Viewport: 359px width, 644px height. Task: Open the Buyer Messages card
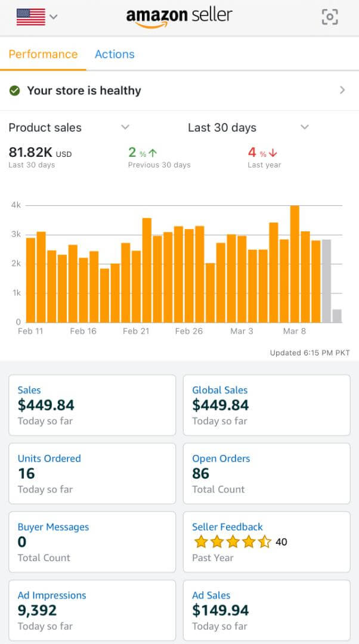click(92, 542)
